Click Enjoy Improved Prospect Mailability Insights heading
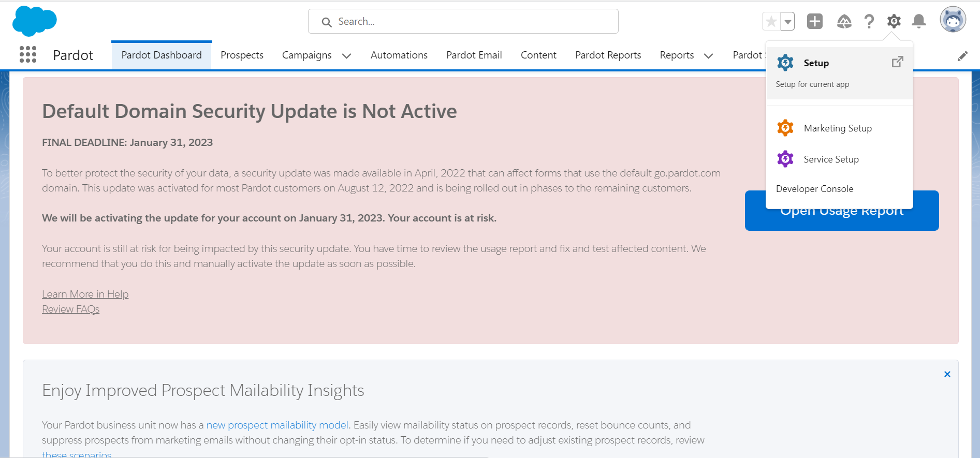 pos(203,390)
